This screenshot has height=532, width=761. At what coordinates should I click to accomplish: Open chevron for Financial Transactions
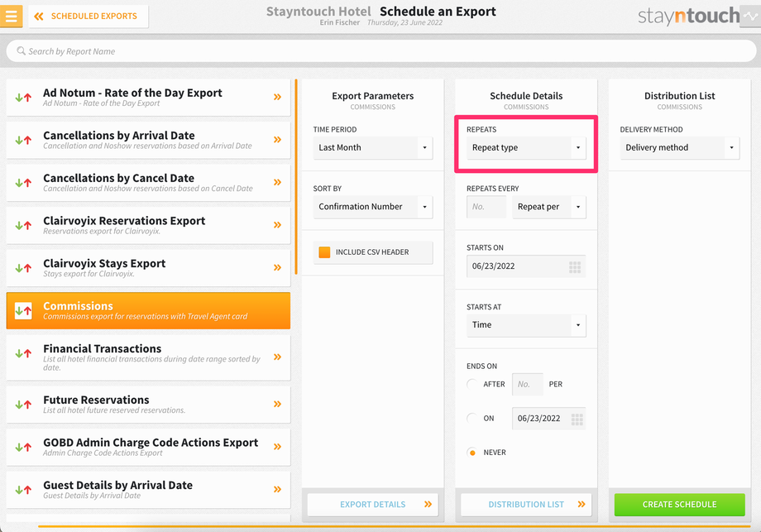277,357
